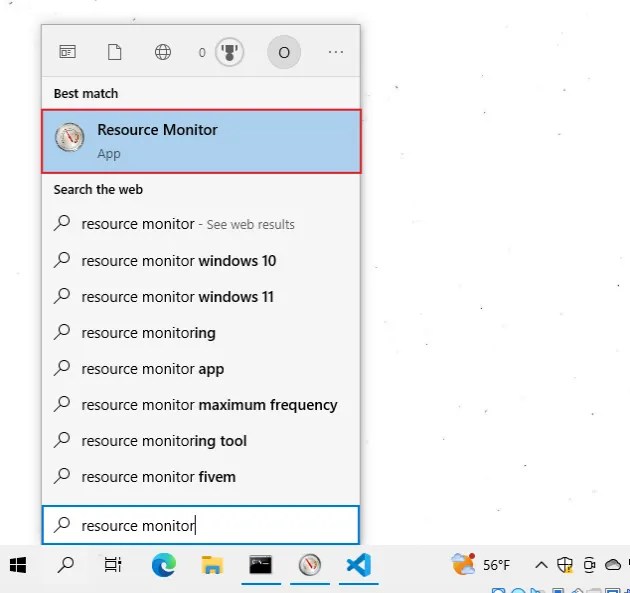Screen dimensions: 630x593
Task: Launch Resource Monitor best match result
Action: click(x=201, y=141)
